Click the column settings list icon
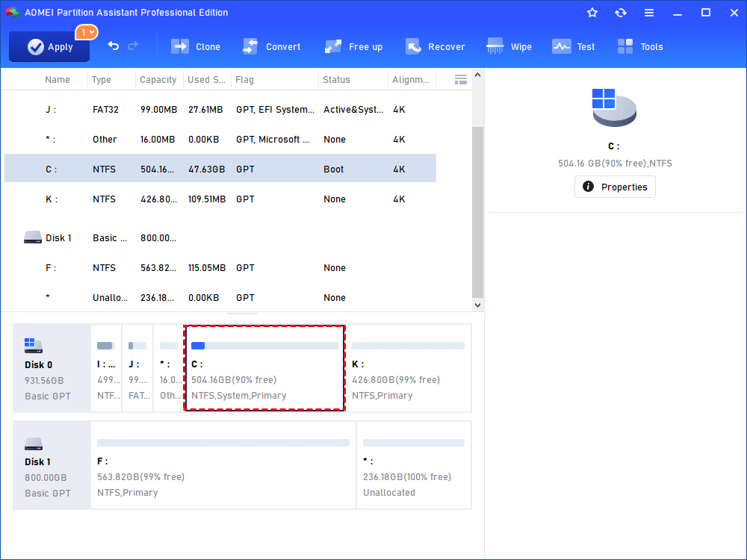The height and width of the screenshot is (560, 747). click(x=461, y=80)
